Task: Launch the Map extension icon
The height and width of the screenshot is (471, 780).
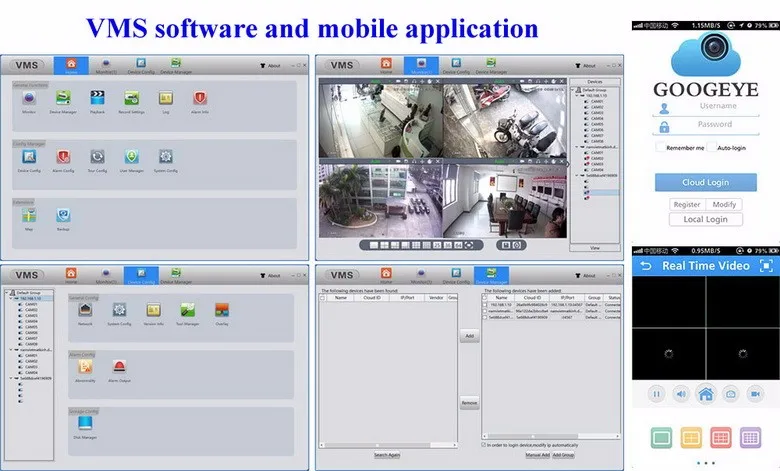Action: 29,215
